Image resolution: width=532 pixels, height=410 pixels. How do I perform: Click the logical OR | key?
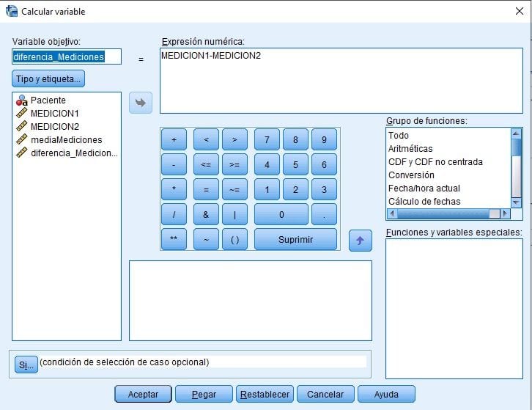tap(234, 215)
